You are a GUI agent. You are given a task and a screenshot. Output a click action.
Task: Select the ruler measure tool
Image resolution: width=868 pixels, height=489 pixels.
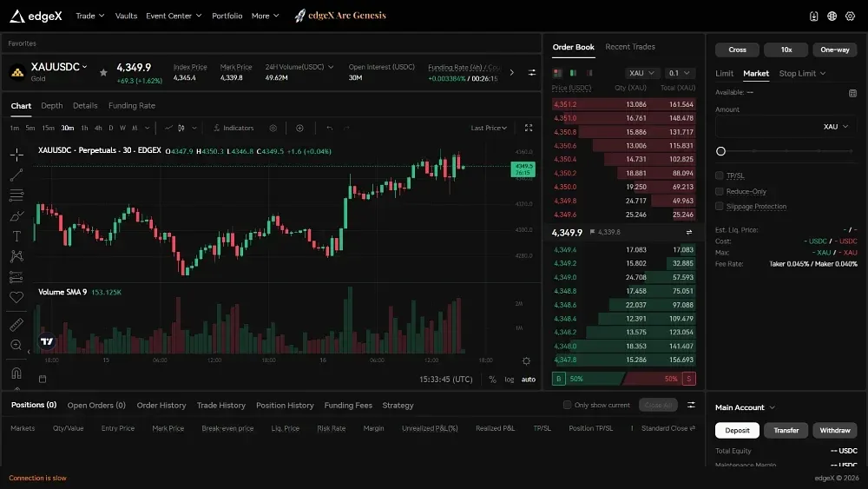coord(16,325)
